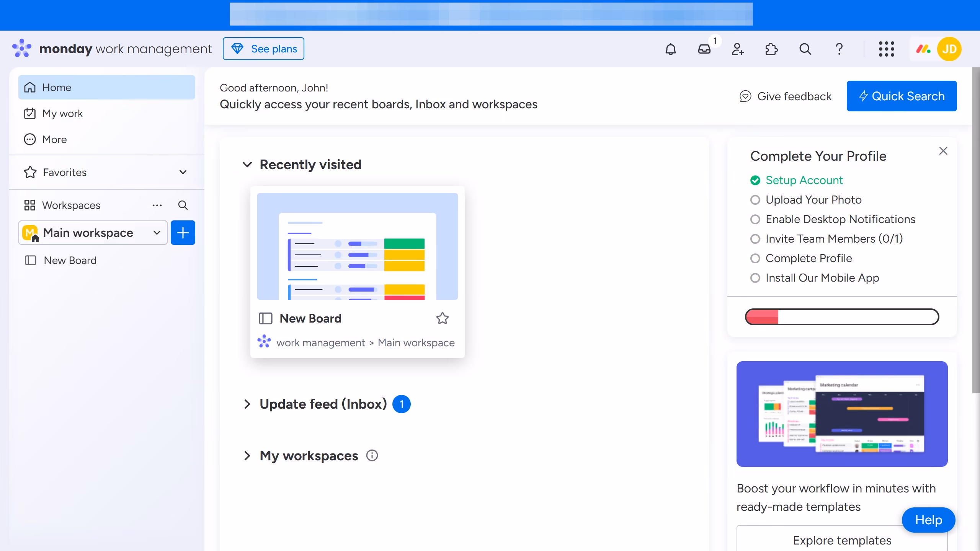
Task: Click the Workspaces grid icon in sidebar
Action: 30,205
